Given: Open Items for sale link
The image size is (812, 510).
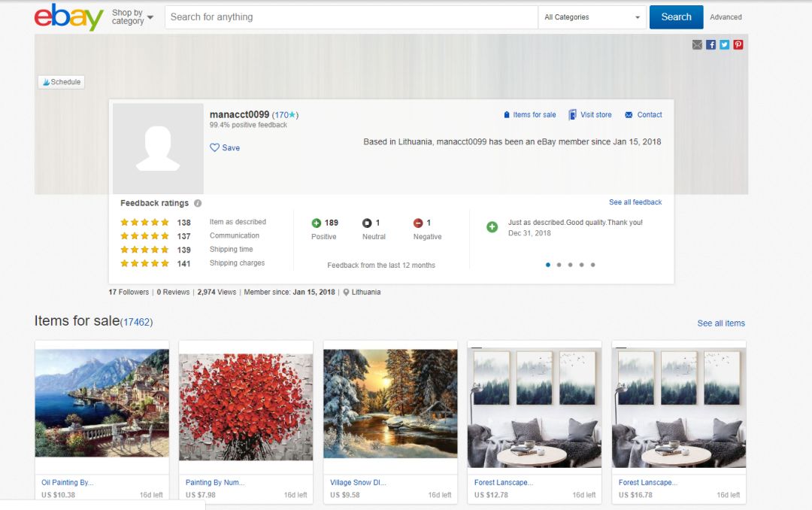Looking at the screenshot, I should 529,115.
